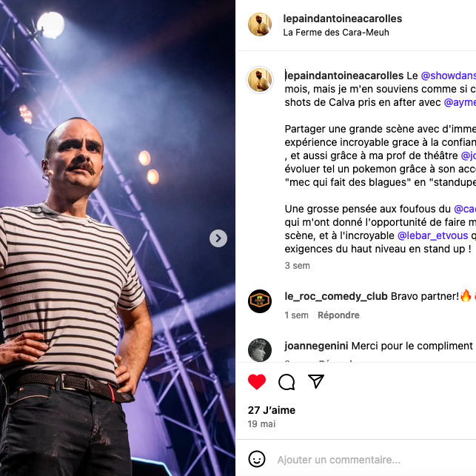
Task: Click profile picture beside the caption
Action: (260, 80)
